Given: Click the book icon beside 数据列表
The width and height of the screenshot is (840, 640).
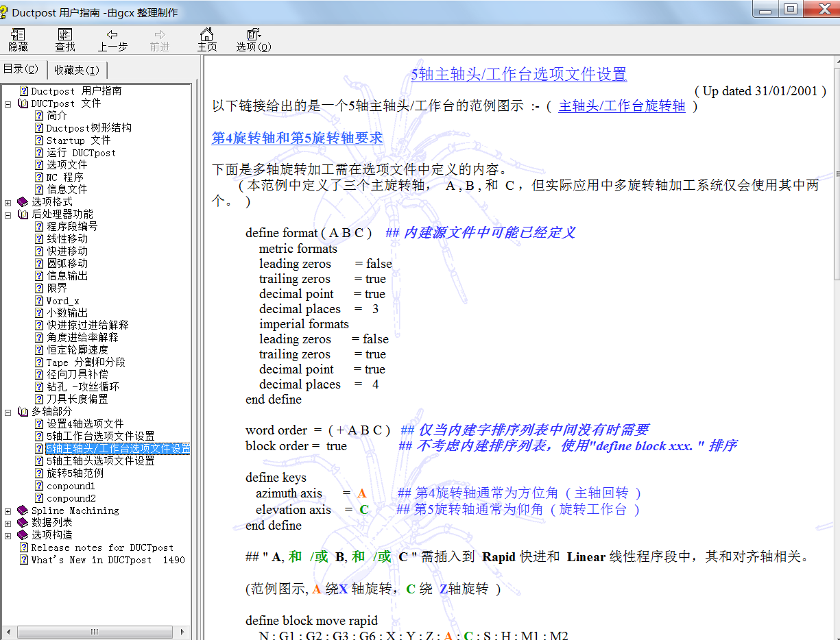Looking at the screenshot, I should (x=23, y=523).
